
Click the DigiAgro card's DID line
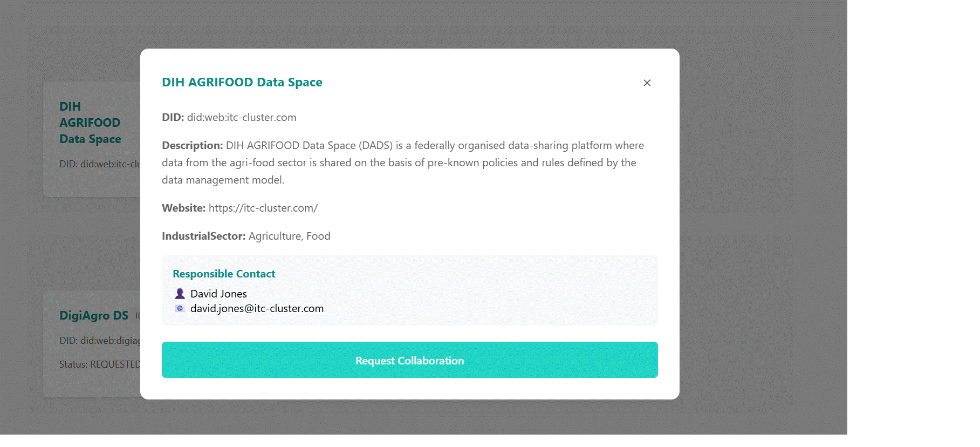pos(100,341)
